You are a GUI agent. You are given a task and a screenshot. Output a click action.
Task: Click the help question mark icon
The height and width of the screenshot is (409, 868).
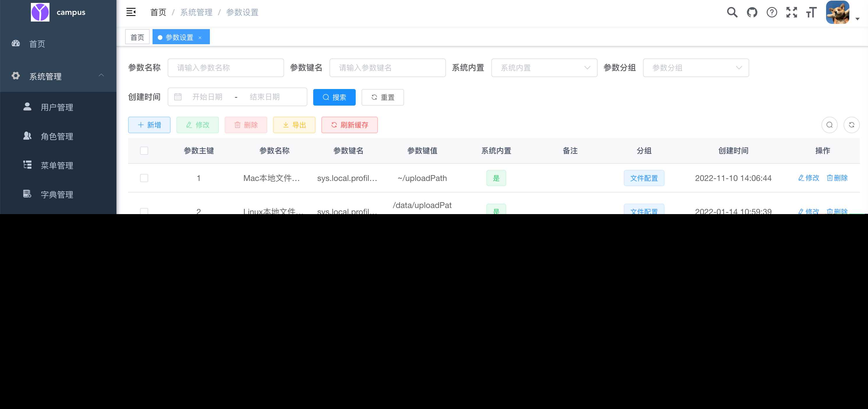point(772,12)
